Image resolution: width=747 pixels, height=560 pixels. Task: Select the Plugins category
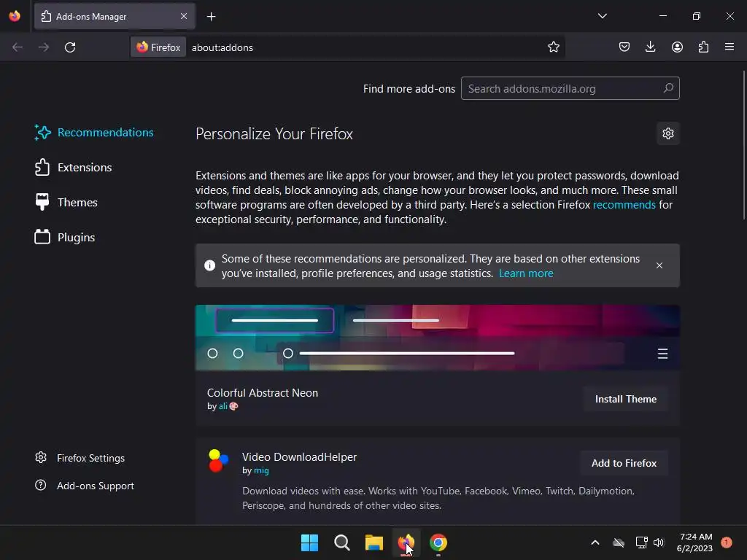pos(65,237)
